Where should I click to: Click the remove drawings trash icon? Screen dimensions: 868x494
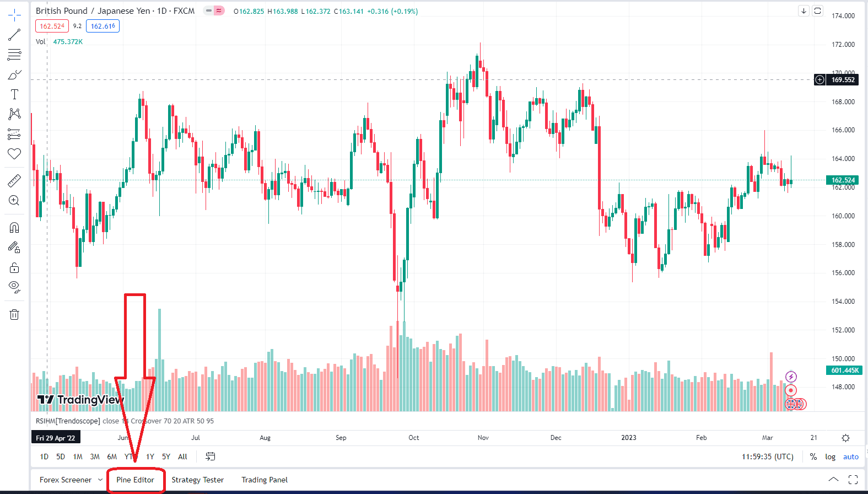pos(14,314)
